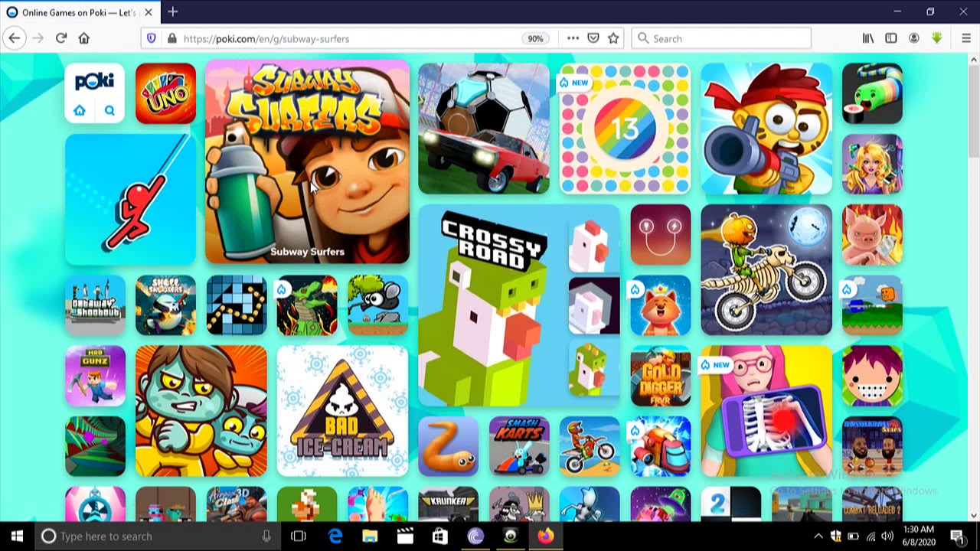The width and height of the screenshot is (980, 551).
Task: Click the Poki home icon
Action: click(80, 110)
